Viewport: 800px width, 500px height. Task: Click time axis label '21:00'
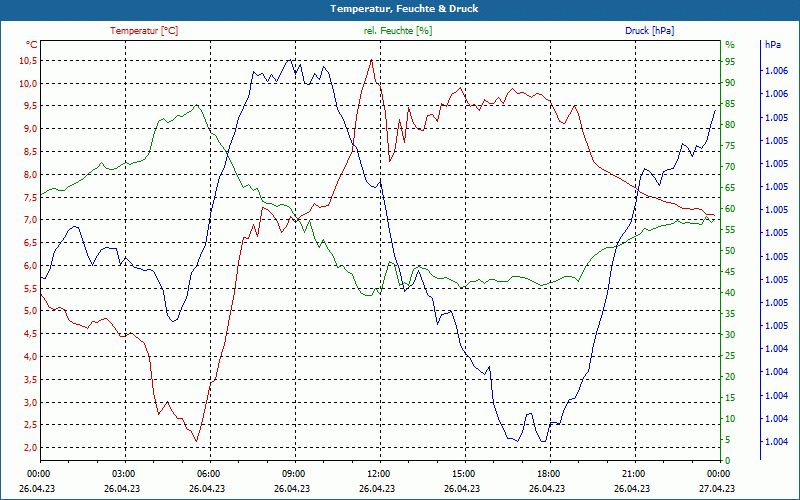(634, 473)
